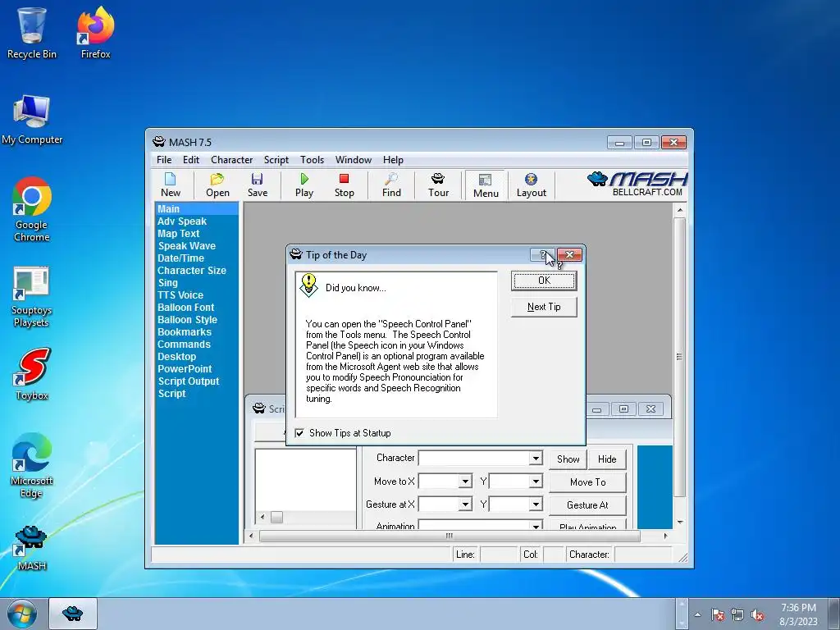Click the help question mark in Tip dialog

point(542,254)
